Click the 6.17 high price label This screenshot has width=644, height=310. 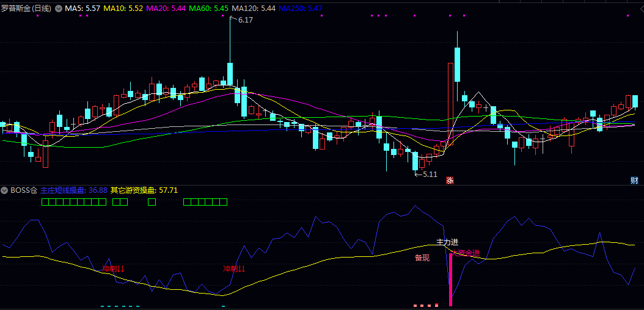[246, 20]
